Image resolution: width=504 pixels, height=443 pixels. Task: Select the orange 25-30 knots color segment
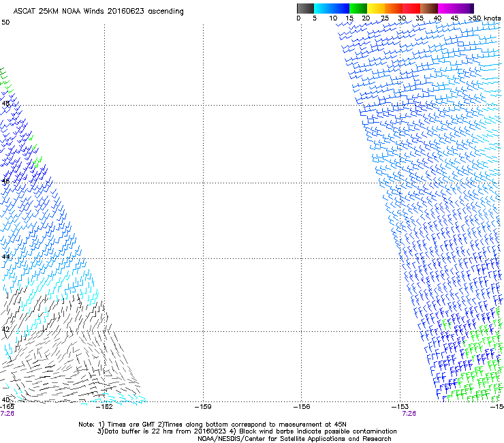(394, 8)
